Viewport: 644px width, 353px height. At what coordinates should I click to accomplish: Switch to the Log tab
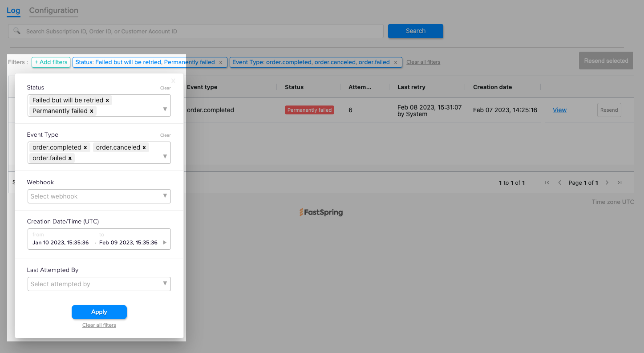[13, 10]
